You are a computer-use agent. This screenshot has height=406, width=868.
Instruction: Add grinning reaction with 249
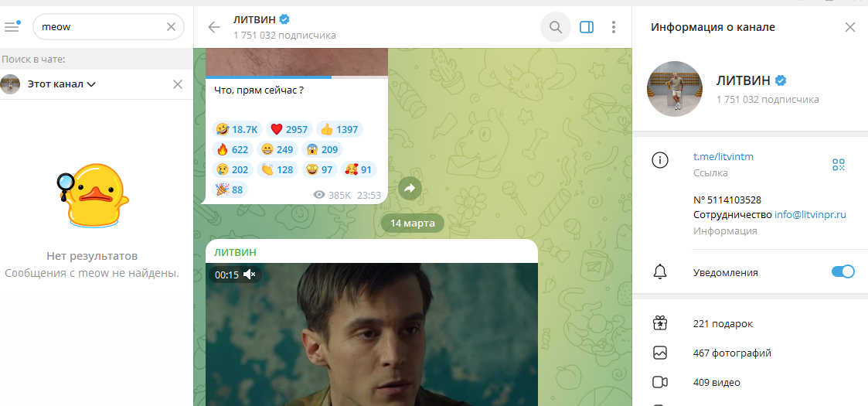coord(277,149)
